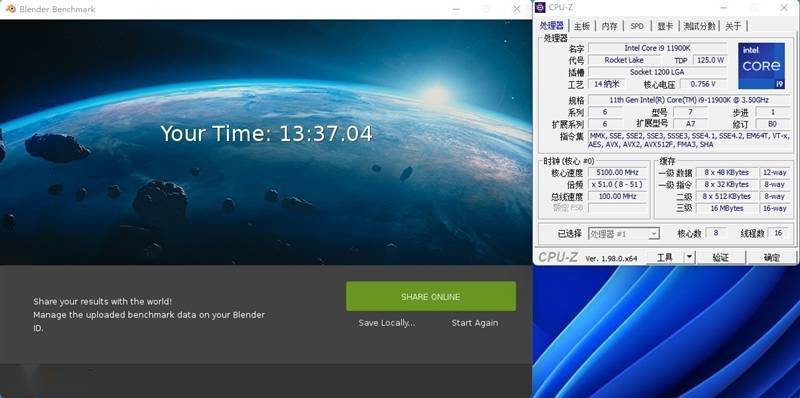Click the Rocket Lake code name value
The width and height of the screenshot is (800, 398).
623,60
